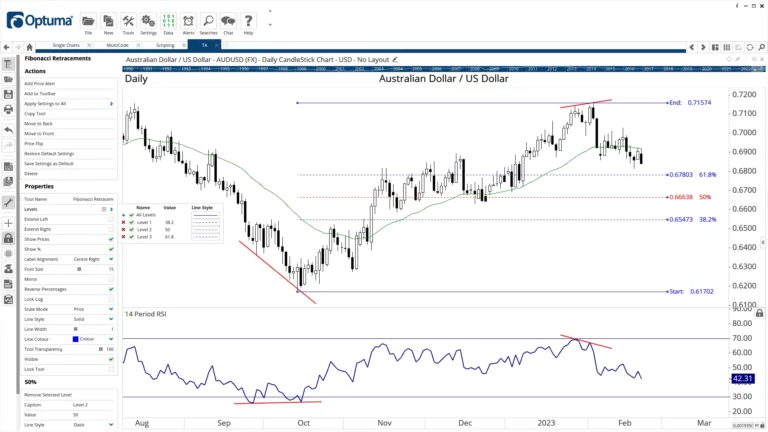Viewport: 768px width, 432px height.
Task: Click the pencil edit icon beside chart title
Action: pos(395,59)
